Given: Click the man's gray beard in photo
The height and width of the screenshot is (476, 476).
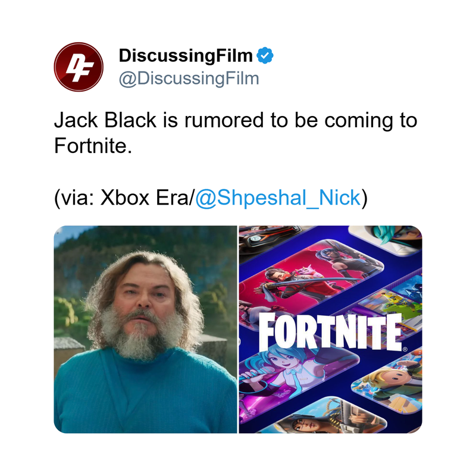Looking at the screenshot, I should pos(141,334).
